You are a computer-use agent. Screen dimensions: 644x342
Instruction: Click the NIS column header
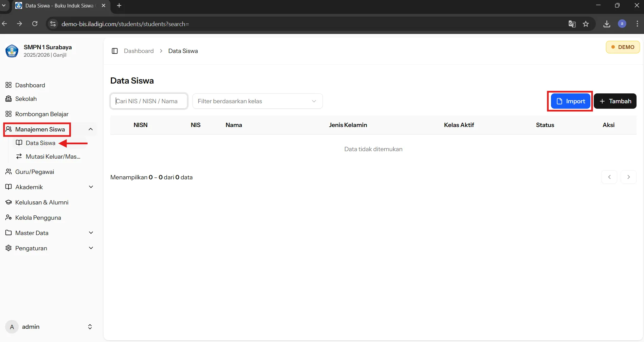click(196, 125)
